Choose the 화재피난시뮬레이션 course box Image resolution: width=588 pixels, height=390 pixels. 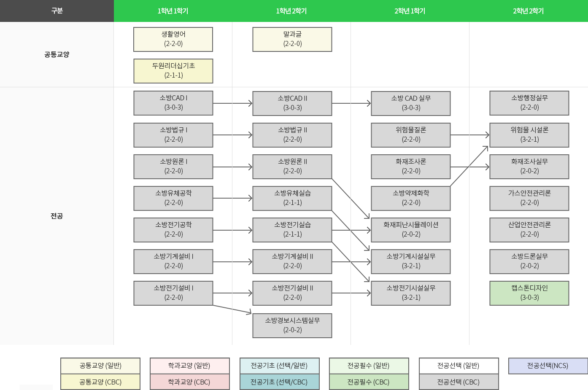point(411,230)
